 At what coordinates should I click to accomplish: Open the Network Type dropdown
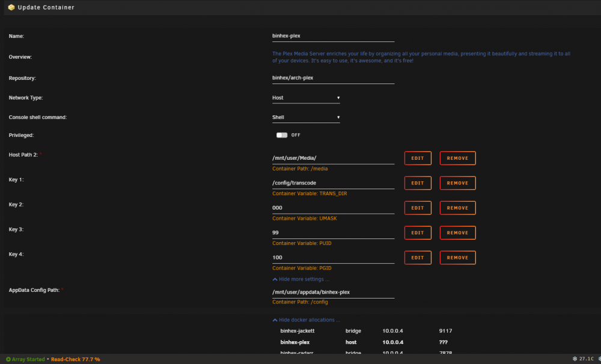[306, 98]
